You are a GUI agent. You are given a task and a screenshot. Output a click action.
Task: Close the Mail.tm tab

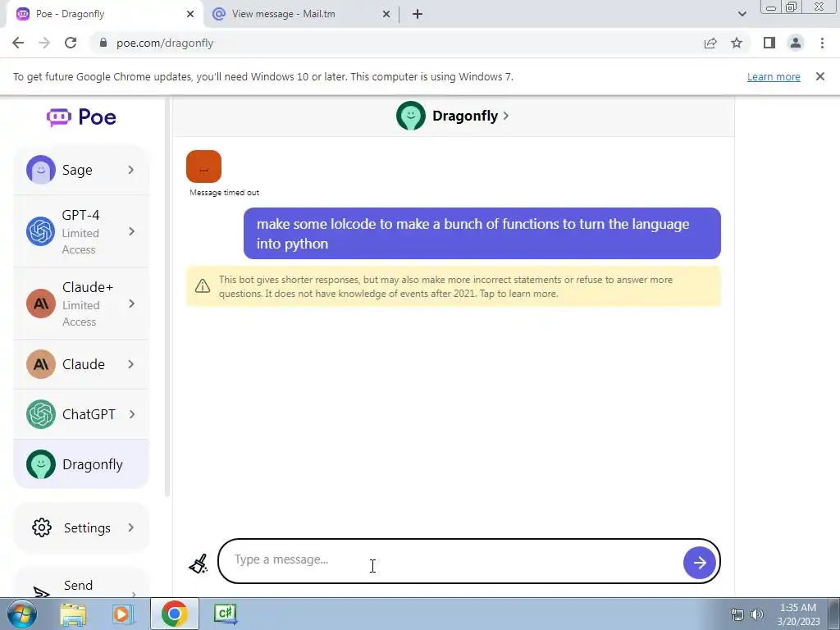[x=386, y=14]
